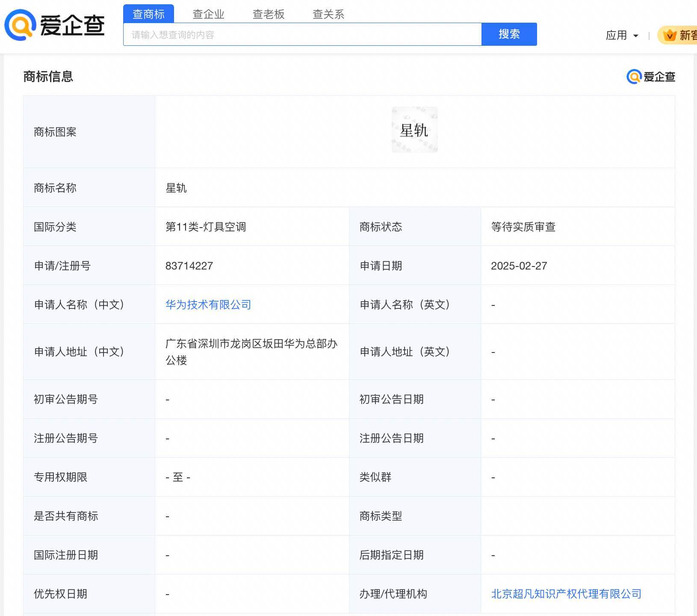Screen dimensions: 697x616
Task: Click the 爱企查 watermark logo beside 商标信息
Action: 650,77
